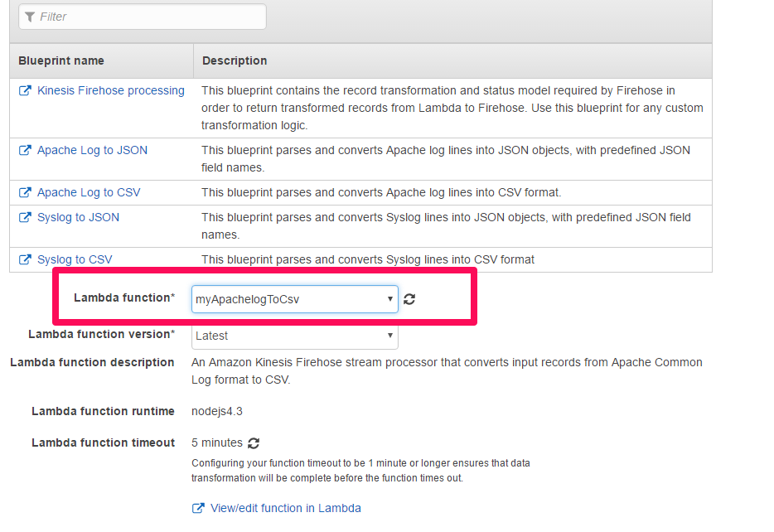Open the Apache Log to JSON blueprint

click(92, 150)
